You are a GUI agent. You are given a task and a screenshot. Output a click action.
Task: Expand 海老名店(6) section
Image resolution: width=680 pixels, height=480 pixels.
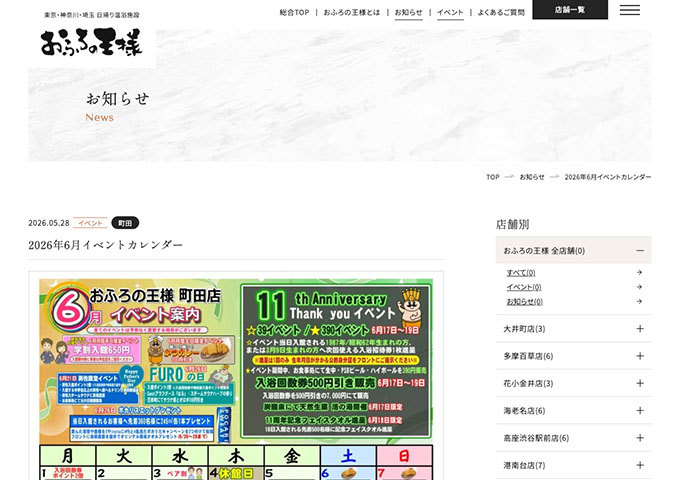pyautogui.click(x=573, y=411)
